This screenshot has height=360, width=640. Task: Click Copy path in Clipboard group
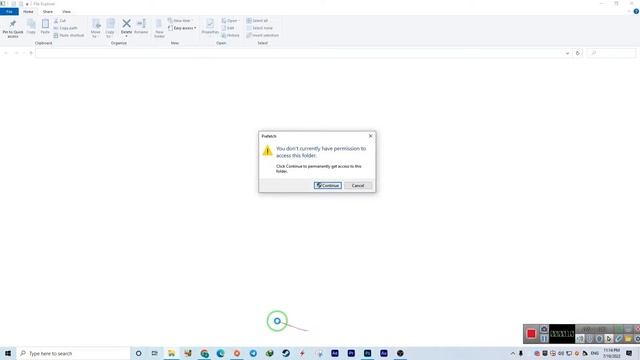click(65, 28)
